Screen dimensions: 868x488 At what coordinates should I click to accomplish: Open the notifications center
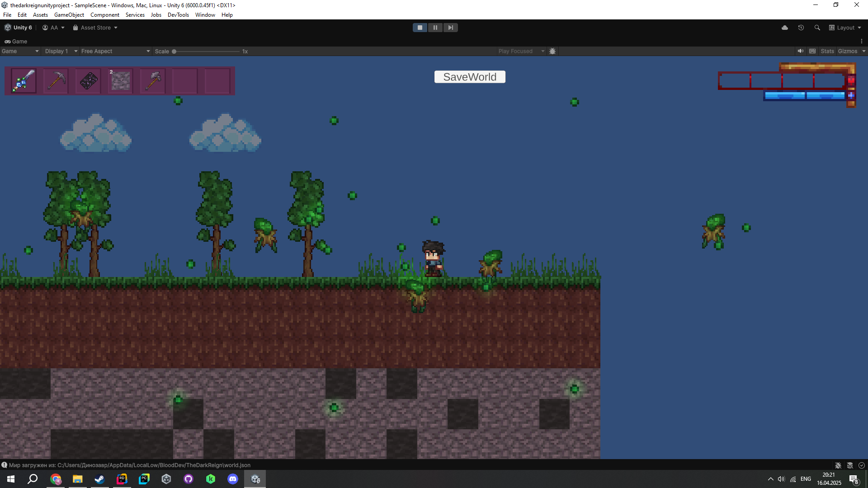[x=854, y=479]
